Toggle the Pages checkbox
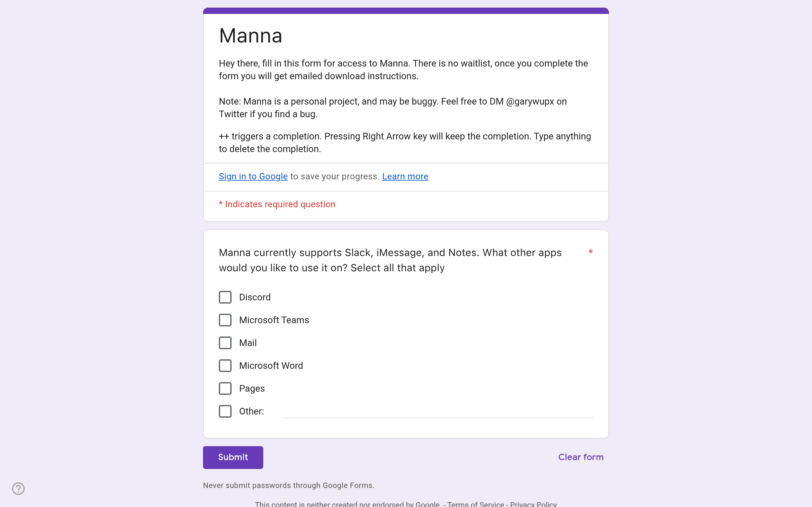Image resolution: width=812 pixels, height=507 pixels. [x=225, y=388]
